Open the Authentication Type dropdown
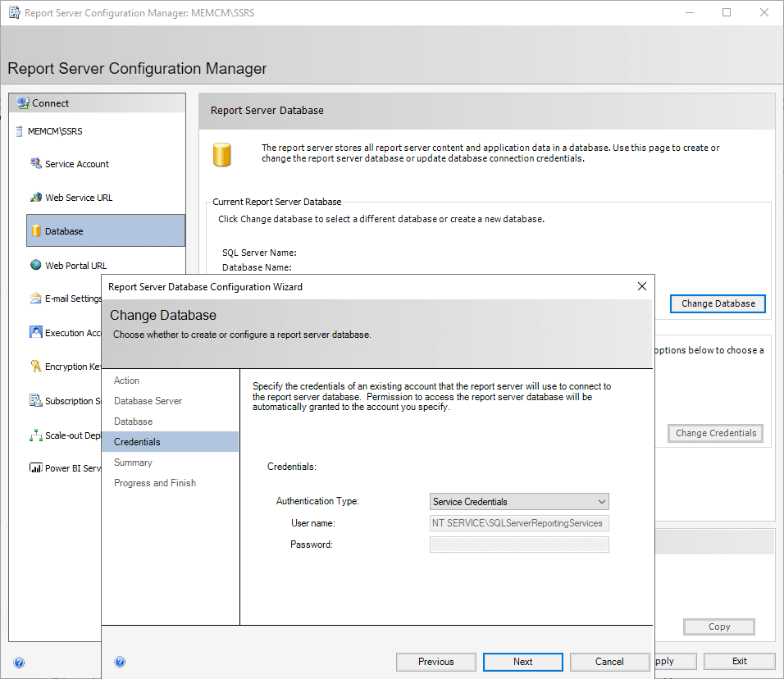The height and width of the screenshot is (679, 784). 519,501
